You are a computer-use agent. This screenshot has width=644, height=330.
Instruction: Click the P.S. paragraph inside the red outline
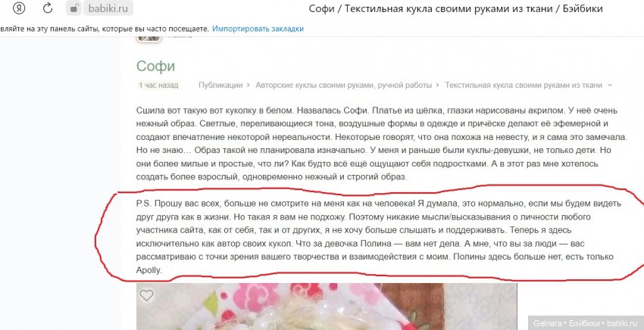point(374,236)
